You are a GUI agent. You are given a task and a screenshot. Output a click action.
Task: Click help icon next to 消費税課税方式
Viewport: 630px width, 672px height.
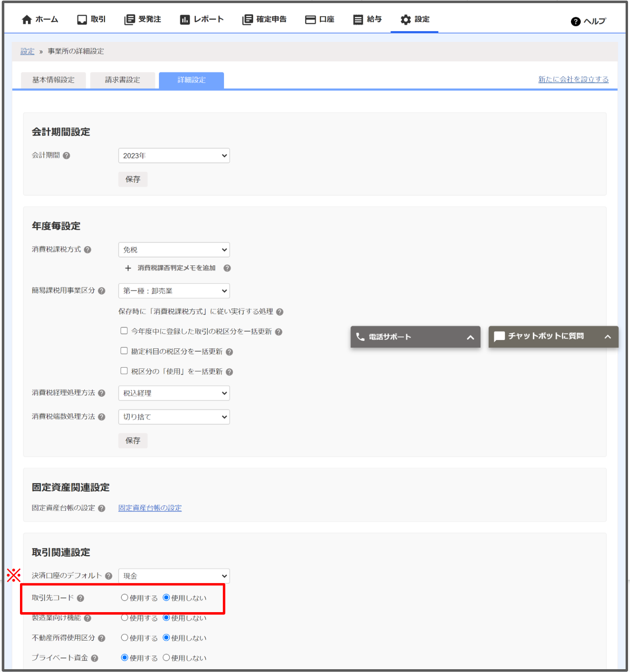87,250
